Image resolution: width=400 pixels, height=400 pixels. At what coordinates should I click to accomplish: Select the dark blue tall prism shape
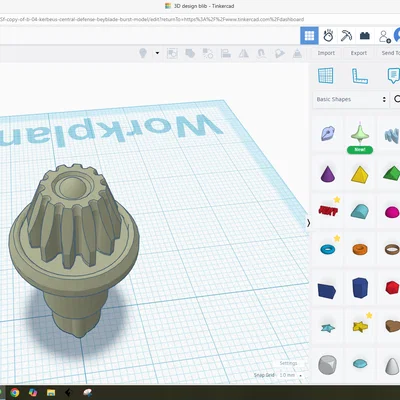click(360, 288)
